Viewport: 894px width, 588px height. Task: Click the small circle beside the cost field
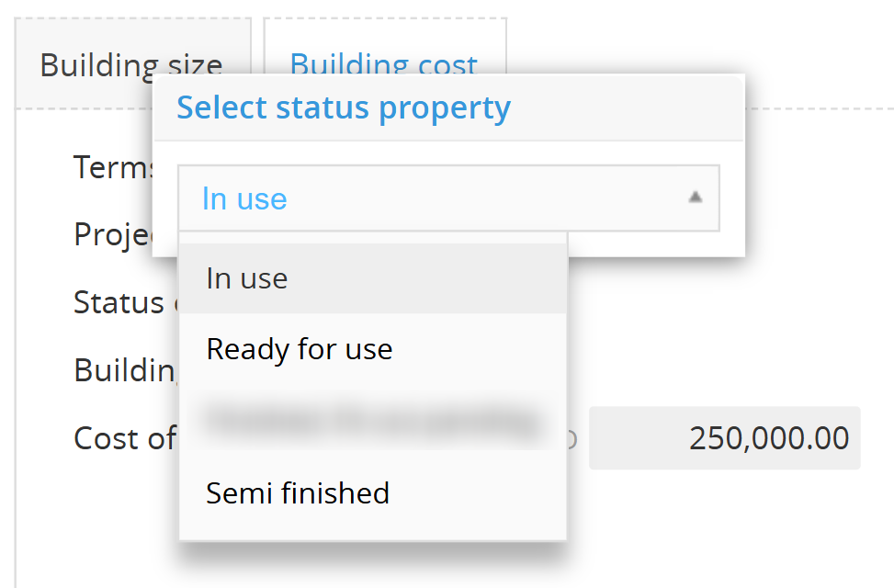(x=571, y=439)
